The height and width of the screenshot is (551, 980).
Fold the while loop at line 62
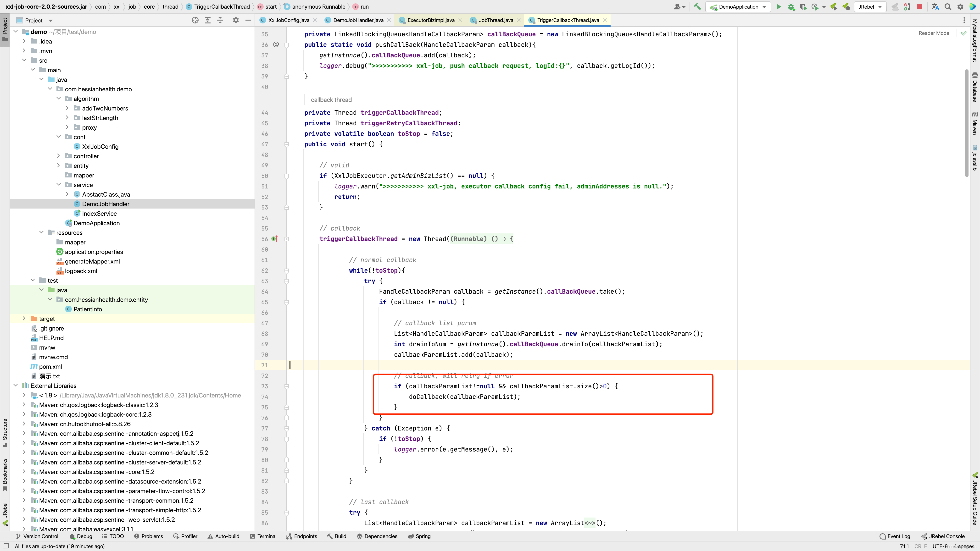[x=286, y=270]
